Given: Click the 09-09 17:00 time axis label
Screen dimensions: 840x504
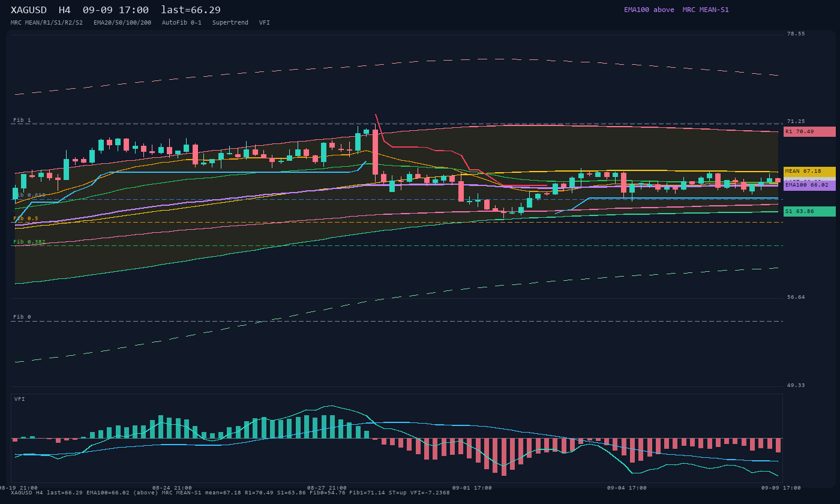Looking at the screenshot, I should (781, 488).
